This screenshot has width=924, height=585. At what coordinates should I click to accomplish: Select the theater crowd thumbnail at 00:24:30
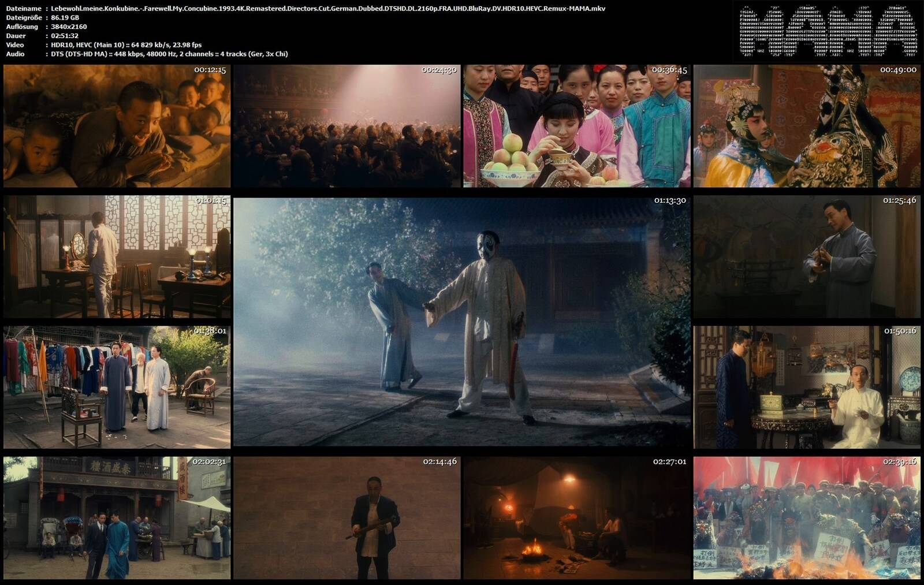coord(346,126)
